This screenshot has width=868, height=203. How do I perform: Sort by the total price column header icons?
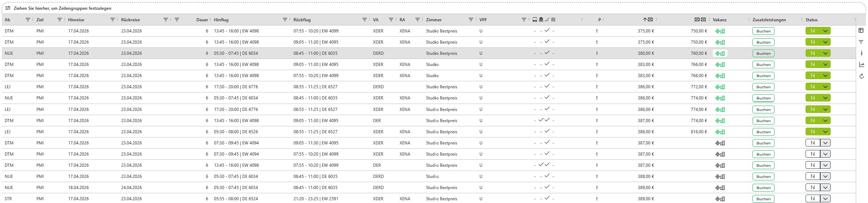pos(700,20)
